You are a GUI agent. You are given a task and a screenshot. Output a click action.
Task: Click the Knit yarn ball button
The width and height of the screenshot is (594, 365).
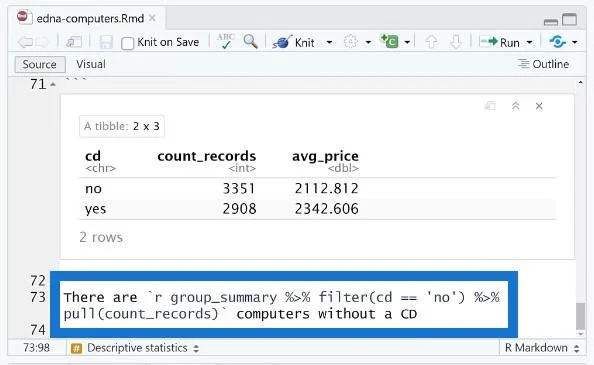(293, 42)
